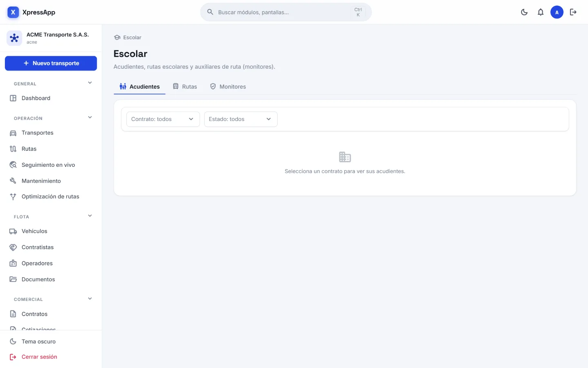Click the Escolar breadcrumb text
Viewport: 588px width, 368px height.
[132, 38]
